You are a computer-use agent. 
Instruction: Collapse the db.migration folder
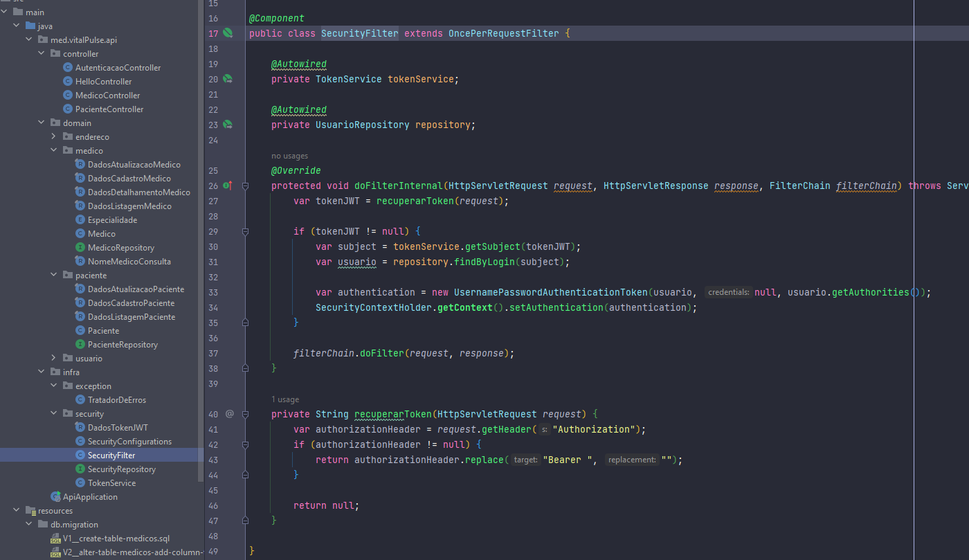[x=28, y=525]
